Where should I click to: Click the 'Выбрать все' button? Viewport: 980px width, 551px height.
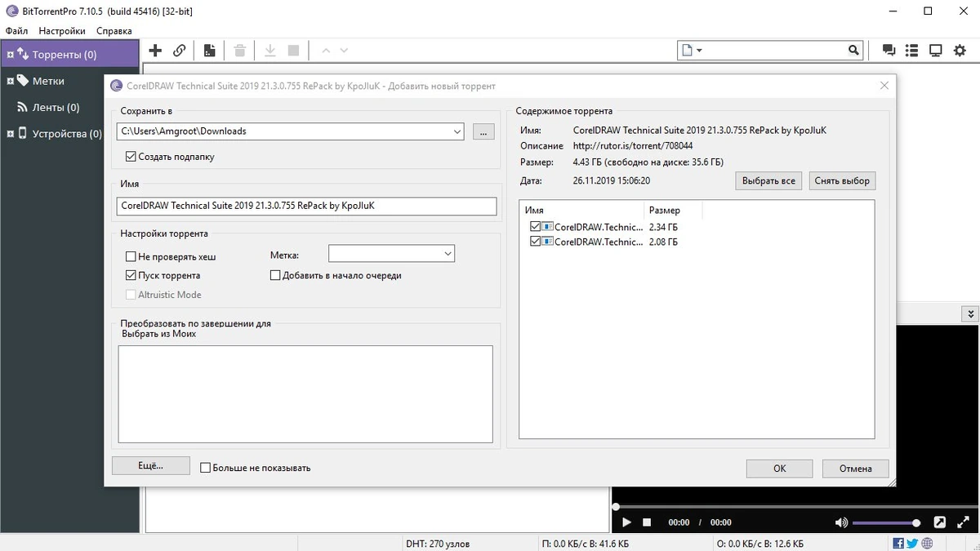coord(768,180)
